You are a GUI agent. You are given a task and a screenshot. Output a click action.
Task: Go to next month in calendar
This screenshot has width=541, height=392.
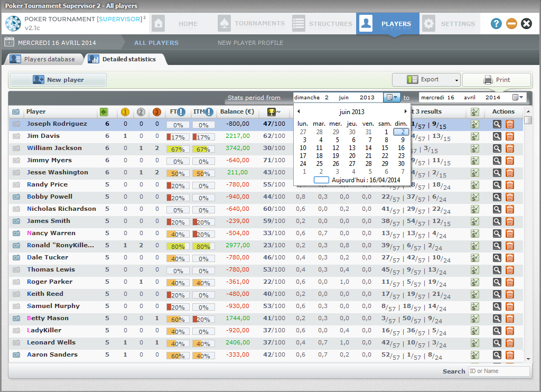tap(406, 111)
